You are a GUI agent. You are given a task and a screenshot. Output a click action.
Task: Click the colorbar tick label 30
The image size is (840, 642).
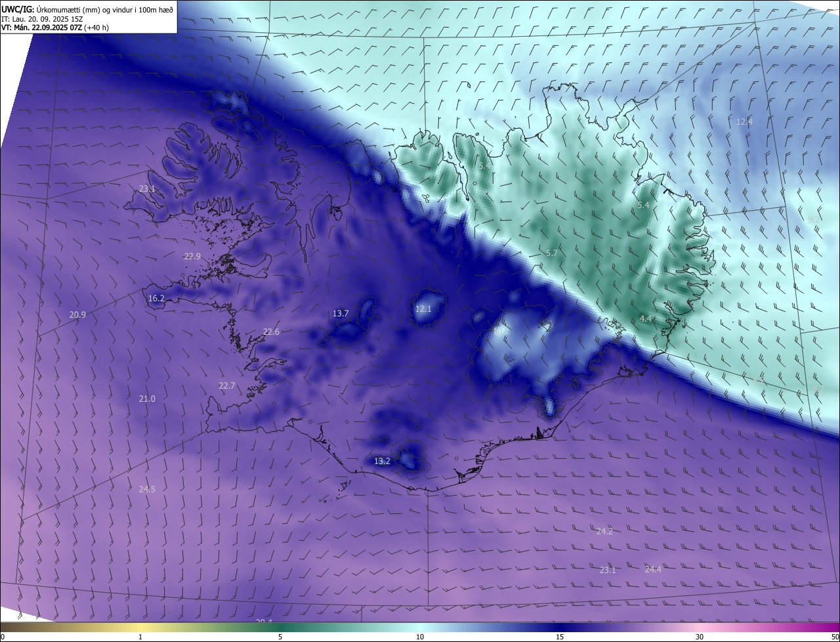point(700,637)
